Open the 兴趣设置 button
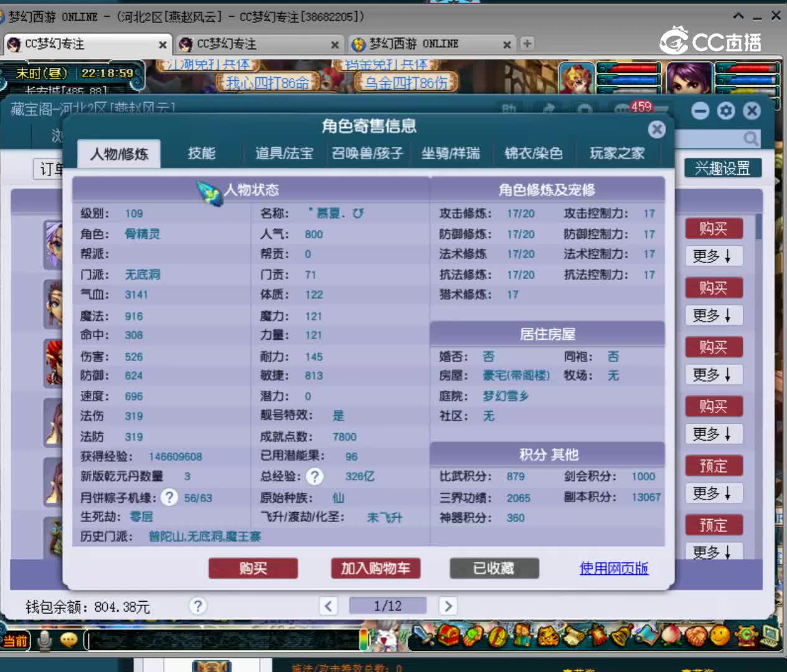 point(723,168)
